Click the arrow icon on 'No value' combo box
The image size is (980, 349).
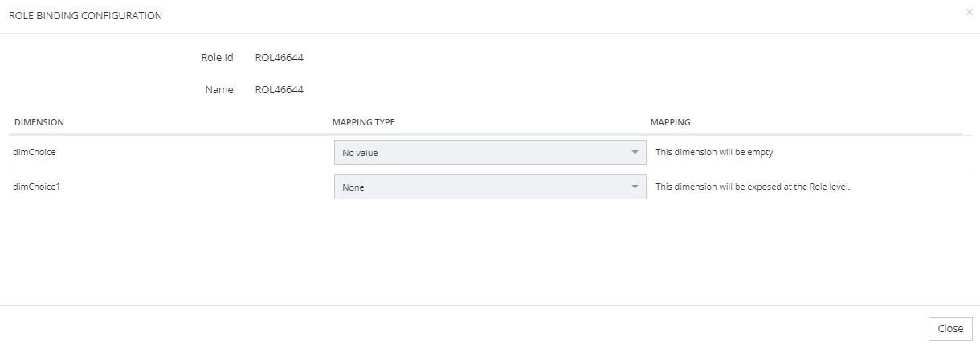point(635,152)
